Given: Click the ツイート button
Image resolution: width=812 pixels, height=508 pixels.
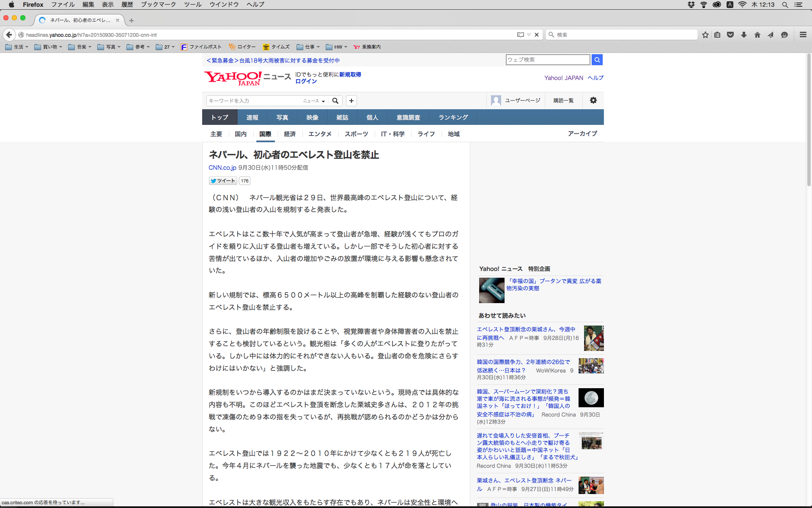Looking at the screenshot, I should coord(223,181).
